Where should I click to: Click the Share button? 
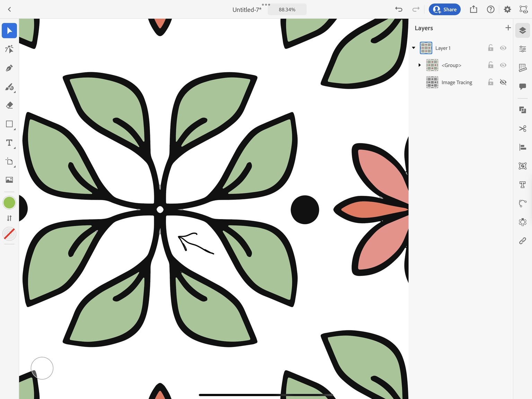point(445,9)
